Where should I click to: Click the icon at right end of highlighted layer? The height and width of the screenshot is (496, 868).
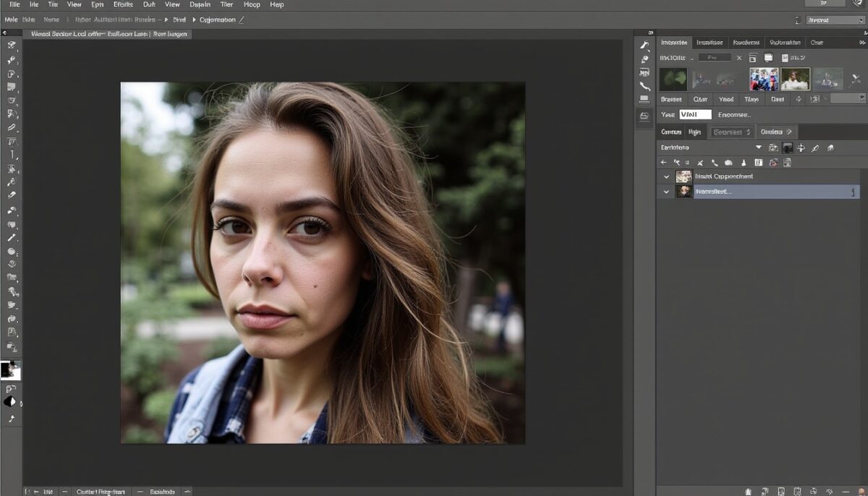854,192
